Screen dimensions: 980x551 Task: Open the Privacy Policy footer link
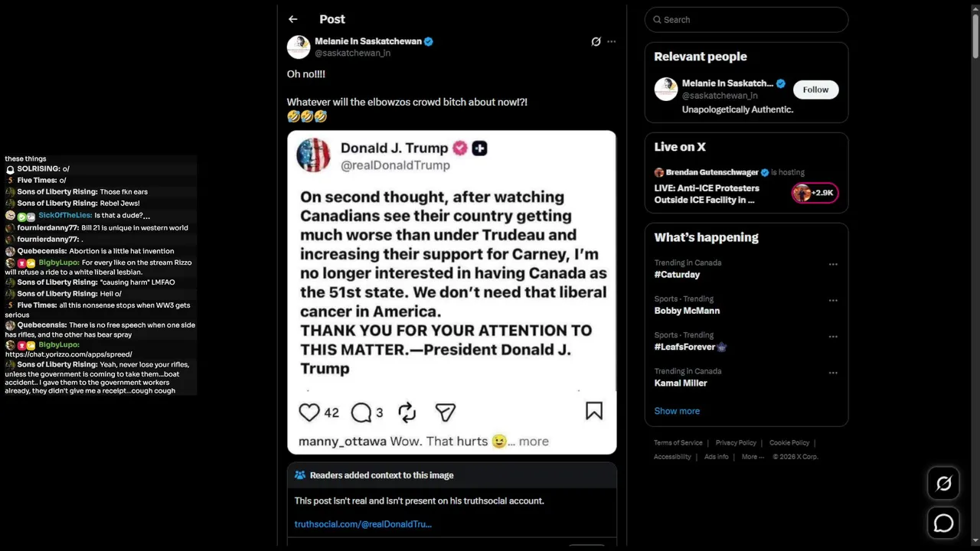736,443
